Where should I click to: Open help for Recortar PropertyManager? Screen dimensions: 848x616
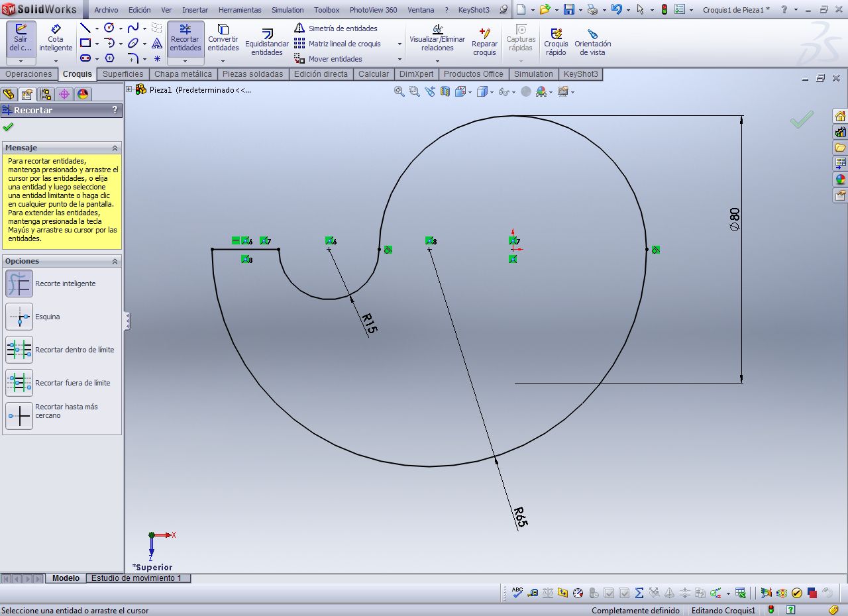(x=115, y=110)
